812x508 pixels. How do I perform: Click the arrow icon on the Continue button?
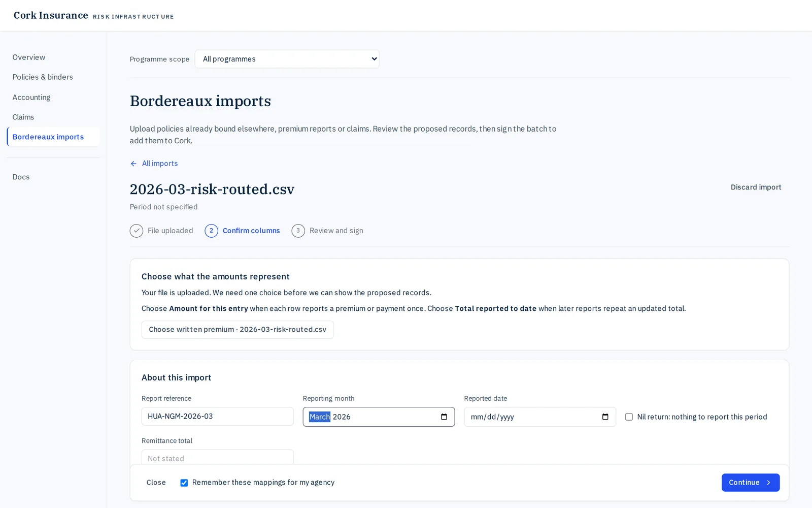point(768,483)
